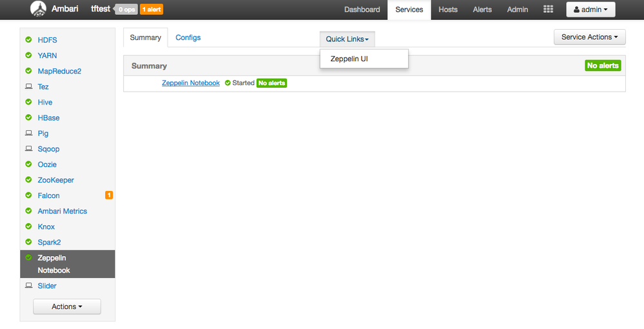Click the green check icon beside HBase
Viewport: 644px width, 329px height.
28,117
